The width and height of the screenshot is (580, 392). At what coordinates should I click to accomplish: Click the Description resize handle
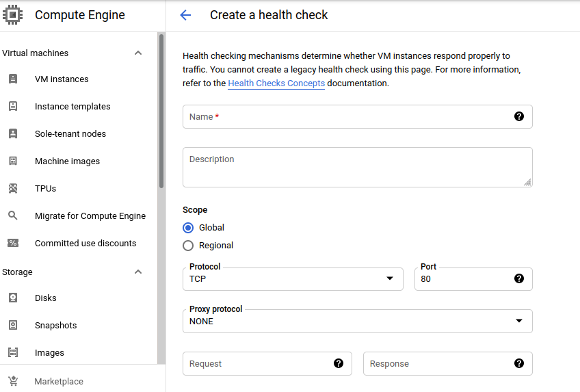pos(528,182)
